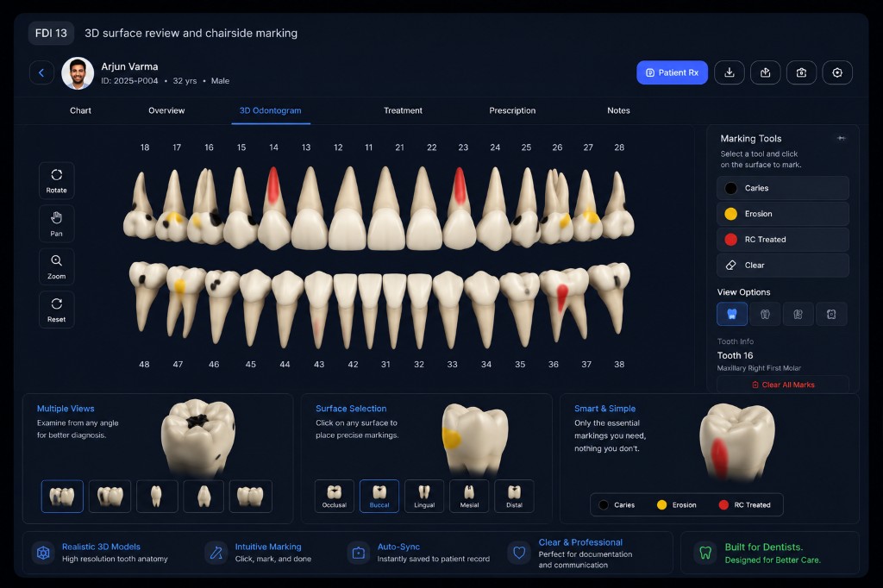Select the third view option icon
This screenshot has height=588, width=883.
798,315
